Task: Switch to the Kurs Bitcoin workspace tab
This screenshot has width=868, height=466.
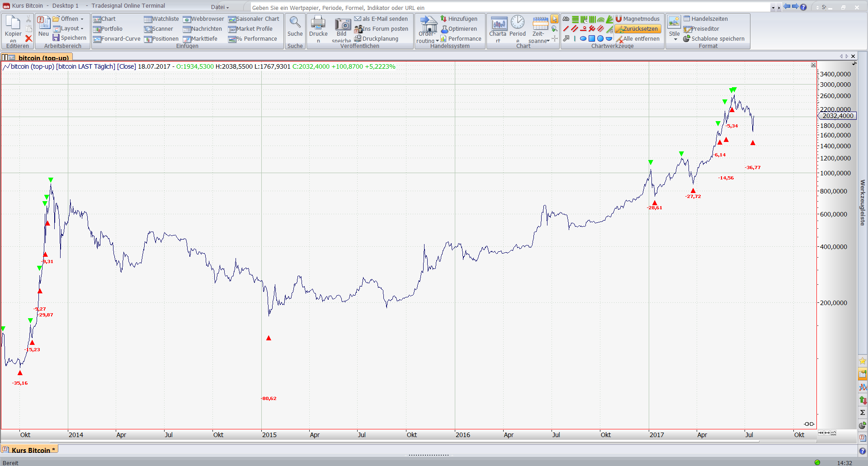Action: click(x=30, y=450)
